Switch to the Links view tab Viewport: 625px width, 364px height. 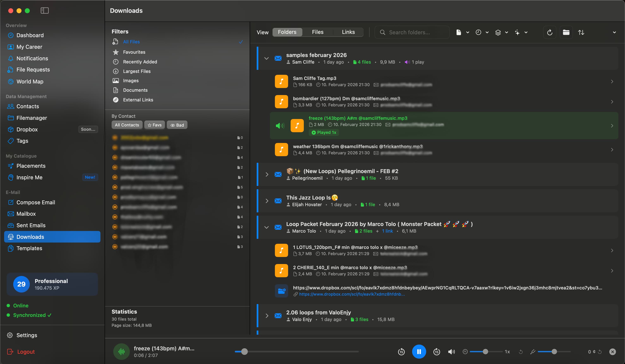point(348,32)
